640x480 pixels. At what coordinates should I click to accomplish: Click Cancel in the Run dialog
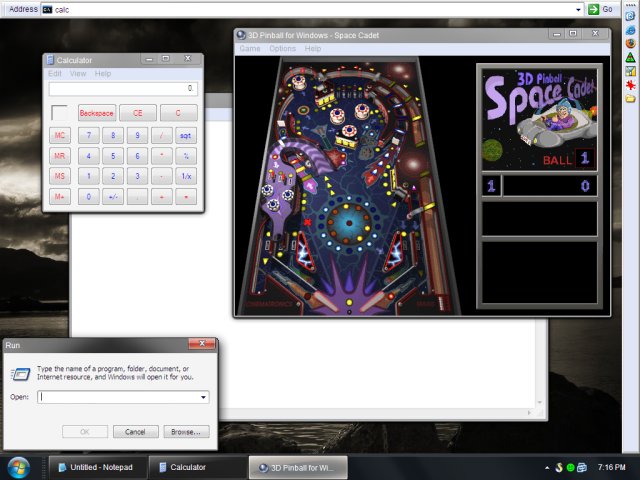point(136,432)
